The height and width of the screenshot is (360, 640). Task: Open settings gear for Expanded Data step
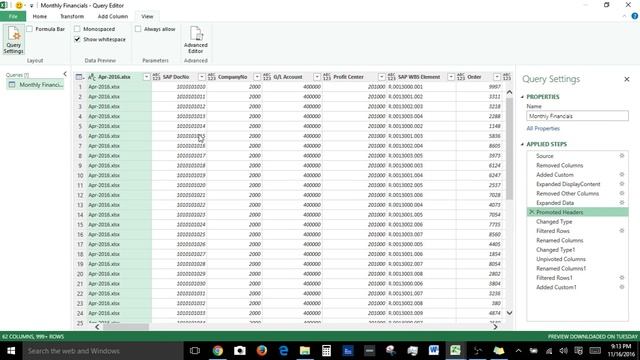pyautogui.click(x=622, y=202)
